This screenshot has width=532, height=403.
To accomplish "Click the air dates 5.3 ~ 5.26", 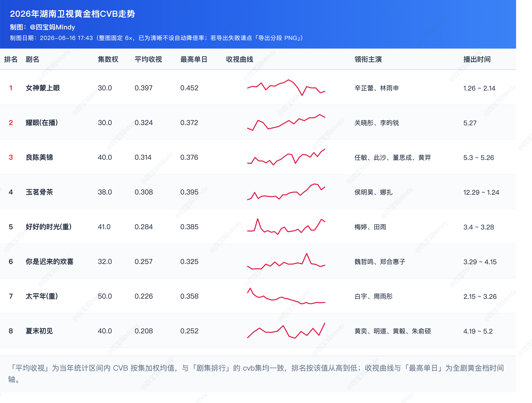I will point(479,158).
